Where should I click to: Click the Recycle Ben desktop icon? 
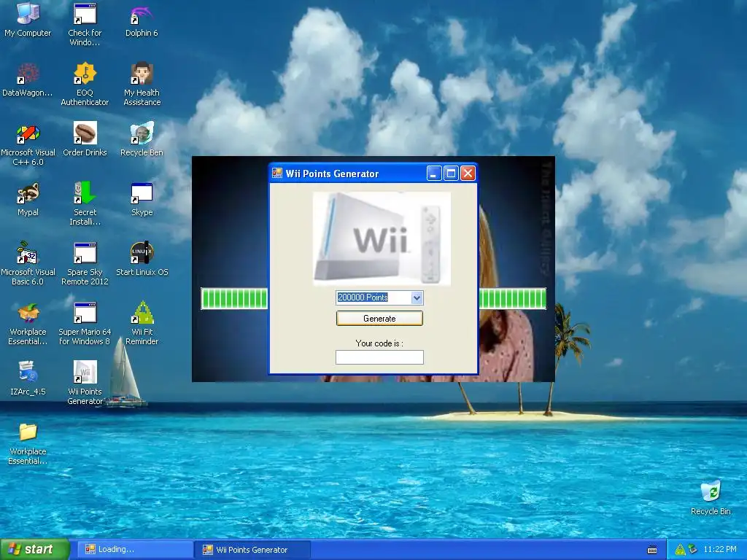[x=142, y=139]
